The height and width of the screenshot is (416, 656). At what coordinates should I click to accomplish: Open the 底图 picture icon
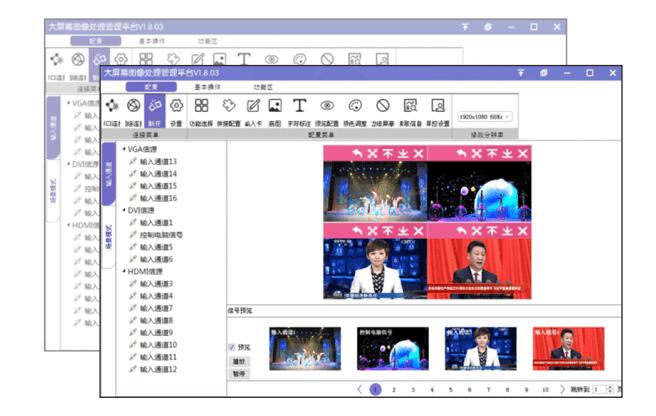(274, 106)
